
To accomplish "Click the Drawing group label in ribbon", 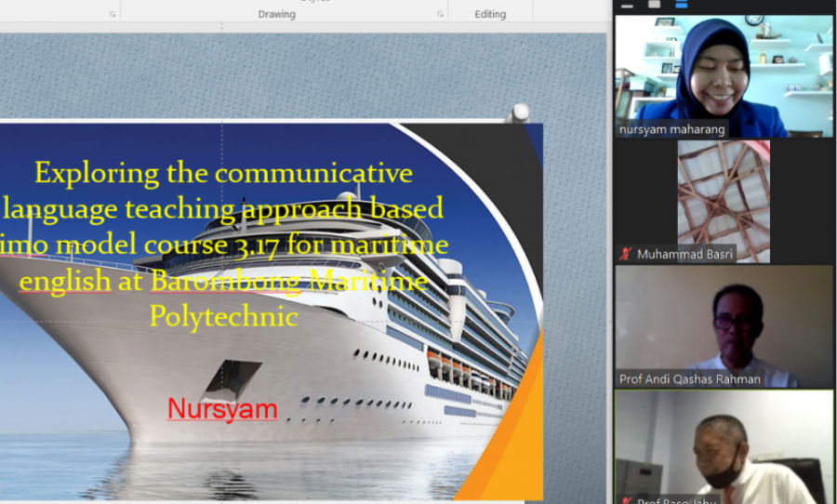I will 276,15.
